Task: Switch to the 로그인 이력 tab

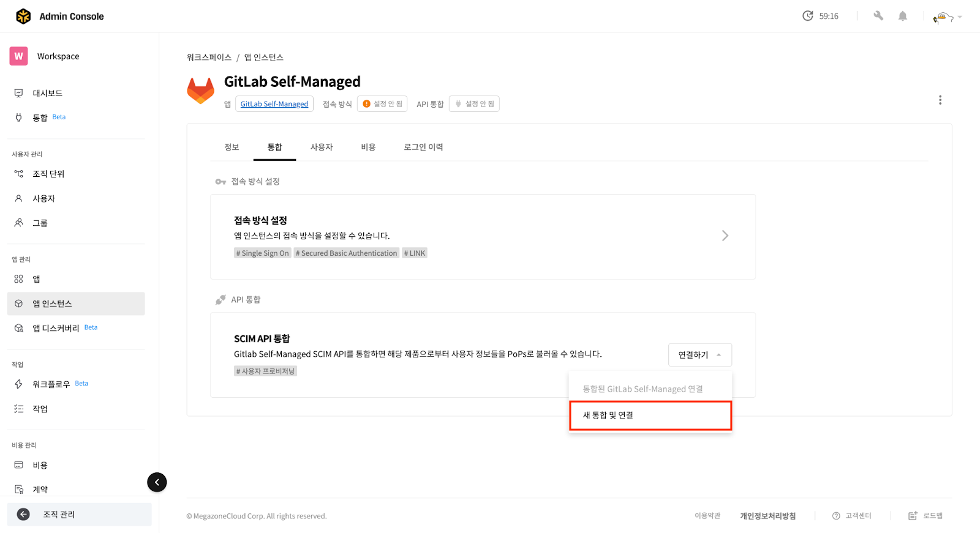Action: tap(423, 147)
